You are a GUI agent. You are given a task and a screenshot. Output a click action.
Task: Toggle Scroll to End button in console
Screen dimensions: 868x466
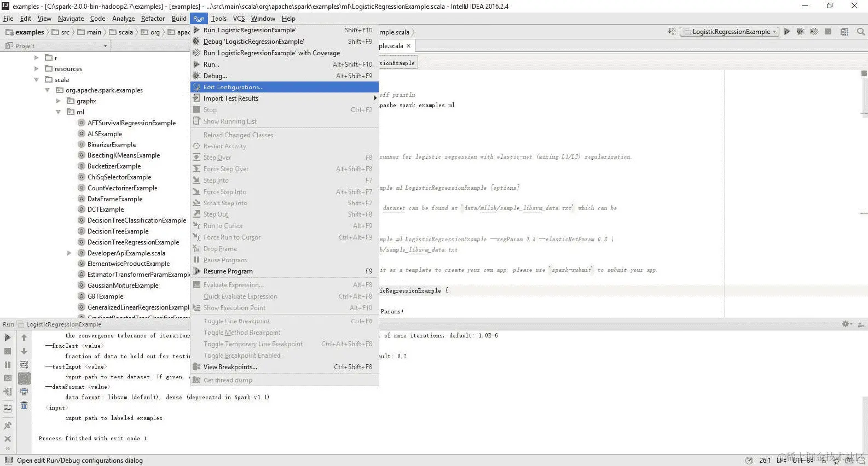tap(24, 378)
